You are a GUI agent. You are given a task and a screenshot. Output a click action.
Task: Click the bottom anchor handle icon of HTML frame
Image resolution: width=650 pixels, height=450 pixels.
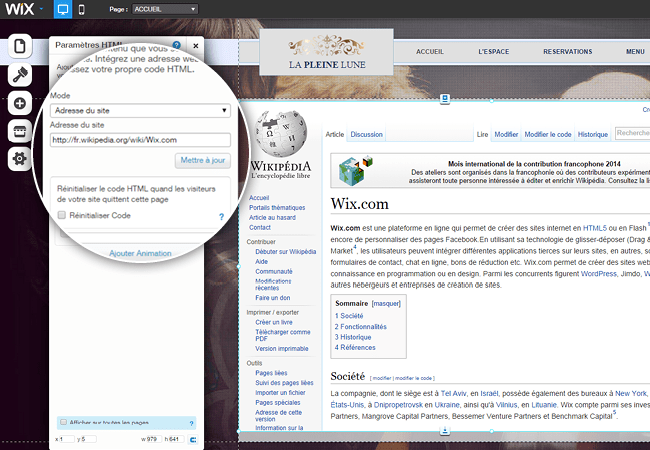[x=445, y=431]
